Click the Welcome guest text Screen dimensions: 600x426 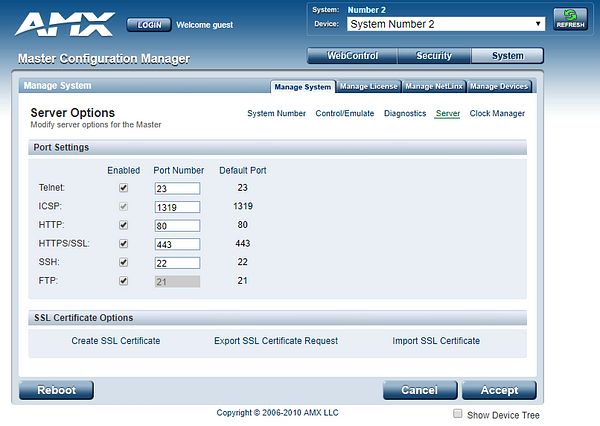click(204, 25)
